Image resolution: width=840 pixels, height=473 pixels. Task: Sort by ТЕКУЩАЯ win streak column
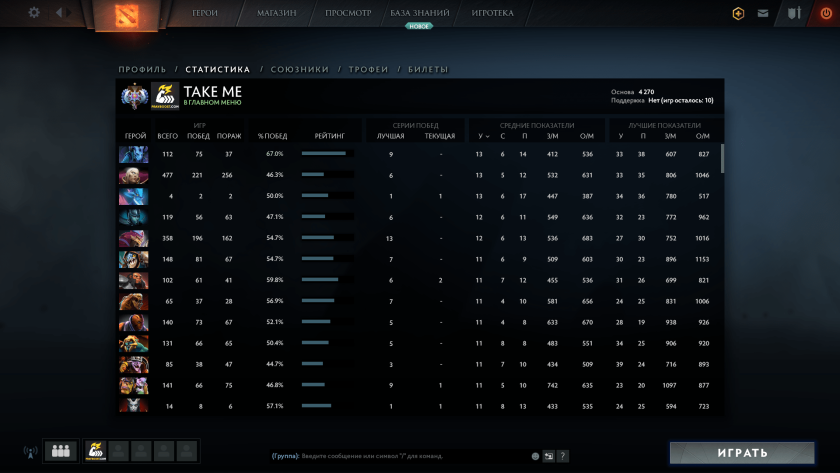(440, 136)
